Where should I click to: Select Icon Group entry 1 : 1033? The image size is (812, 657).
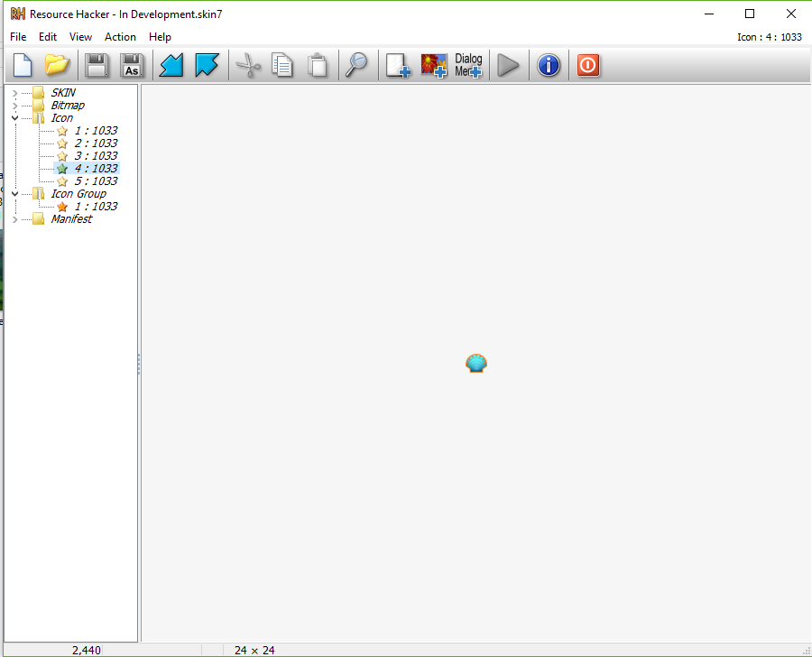(x=95, y=207)
